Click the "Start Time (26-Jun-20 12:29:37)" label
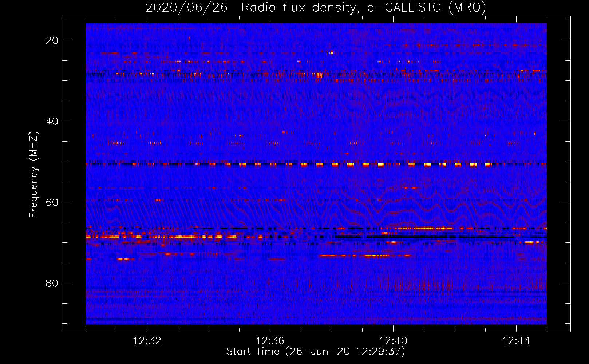This screenshot has width=589, height=364. [x=316, y=352]
